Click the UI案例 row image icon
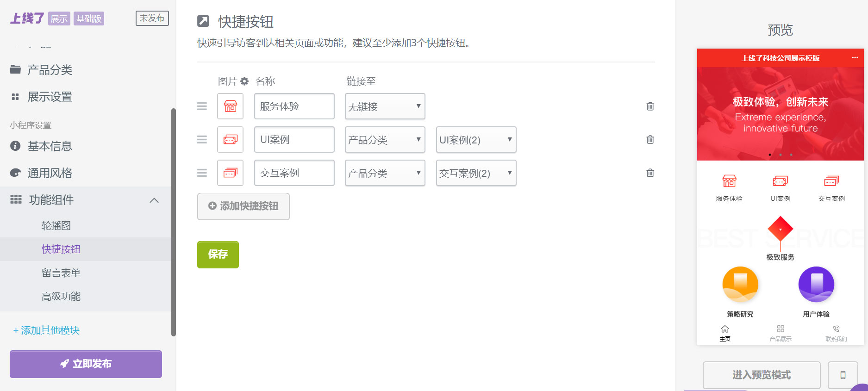 (231, 139)
